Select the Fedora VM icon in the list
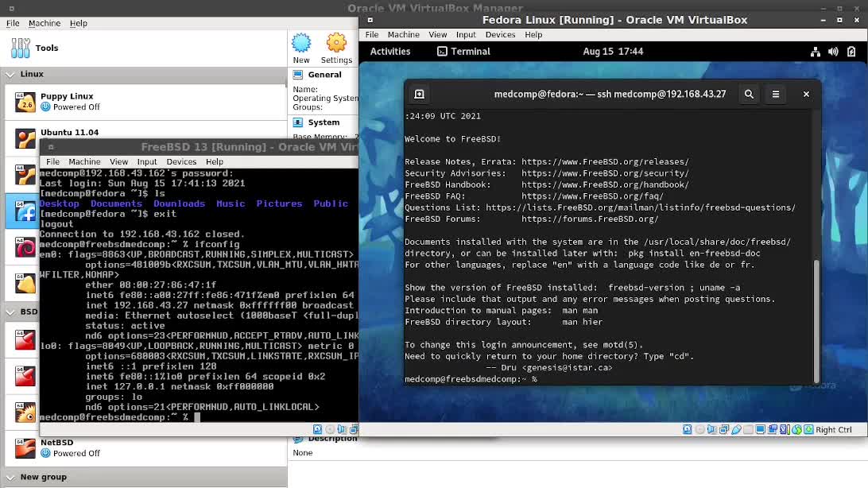This screenshot has height=488, width=868. pos(25,211)
